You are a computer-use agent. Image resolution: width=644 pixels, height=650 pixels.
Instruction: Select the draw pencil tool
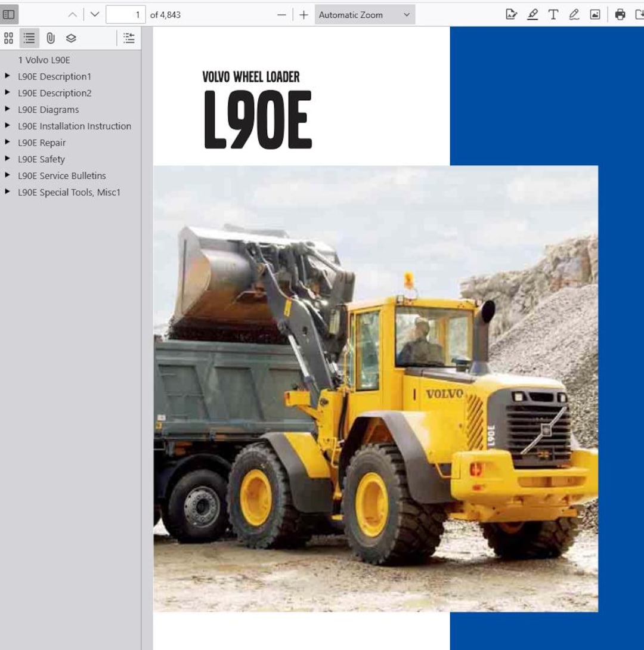click(574, 15)
